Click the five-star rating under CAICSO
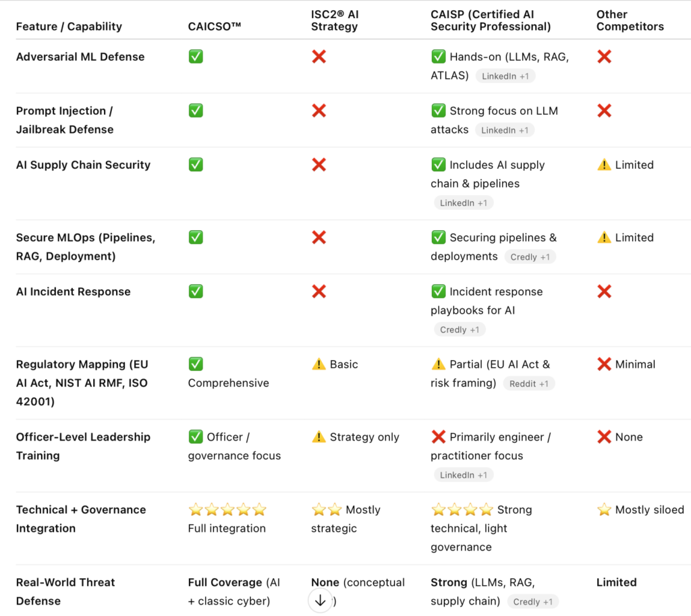The width and height of the screenshot is (691, 616). pyautogui.click(x=227, y=510)
